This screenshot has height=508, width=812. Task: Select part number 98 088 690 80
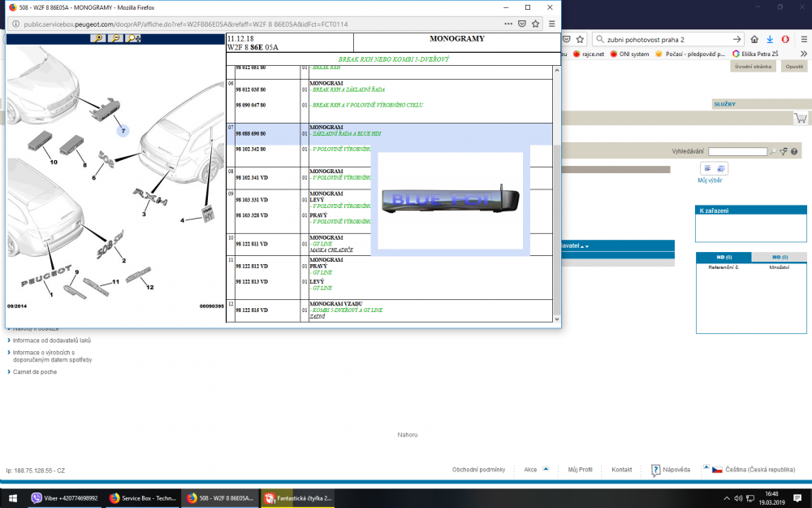[251, 134]
